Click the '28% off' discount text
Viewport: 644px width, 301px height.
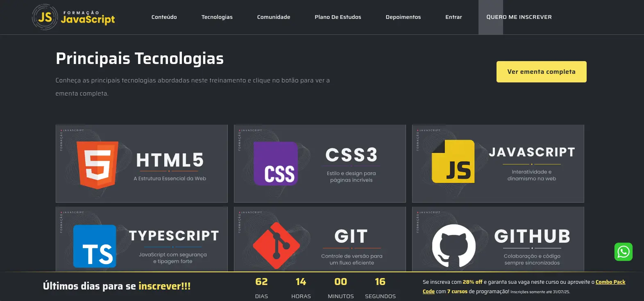[472, 282]
